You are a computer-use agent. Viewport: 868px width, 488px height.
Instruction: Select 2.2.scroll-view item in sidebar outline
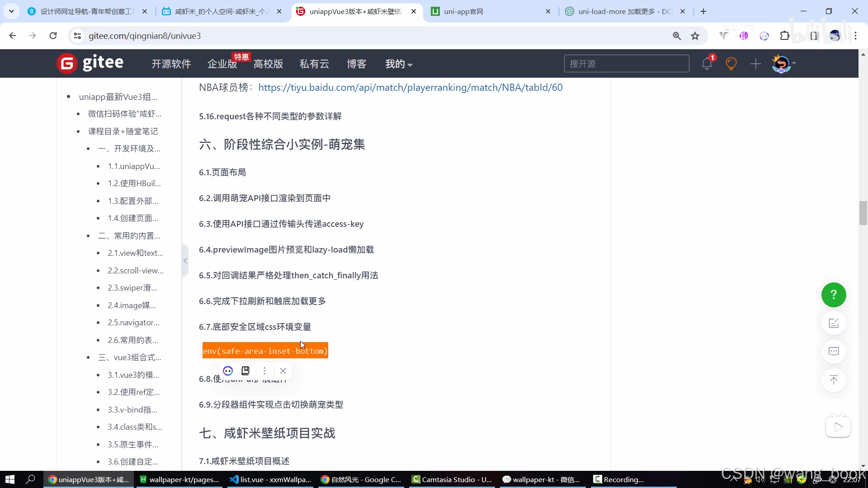coord(135,270)
